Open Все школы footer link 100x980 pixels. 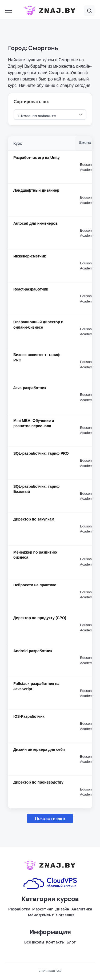34,942
